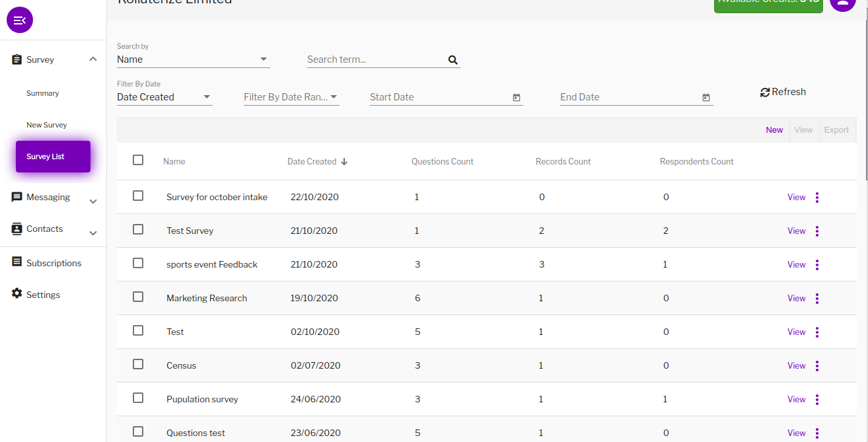Click New in the table toolbar
This screenshot has width=868, height=442.
(x=775, y=130)
